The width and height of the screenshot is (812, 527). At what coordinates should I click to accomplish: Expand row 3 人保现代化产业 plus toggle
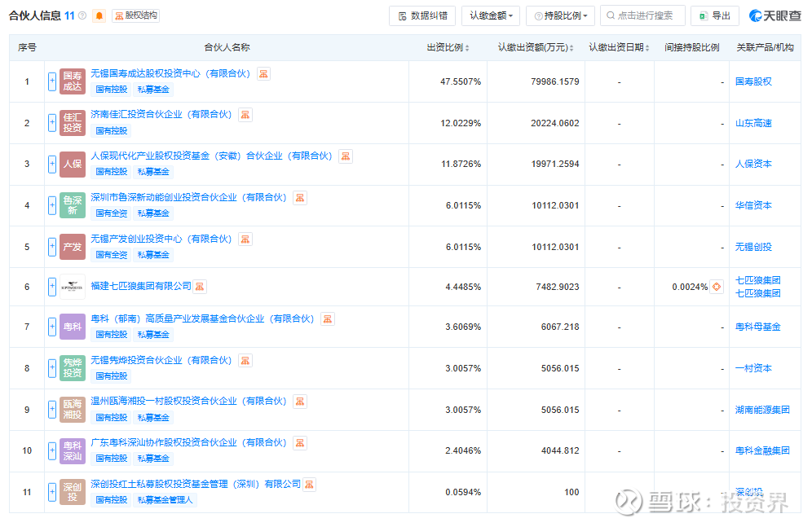52,164
